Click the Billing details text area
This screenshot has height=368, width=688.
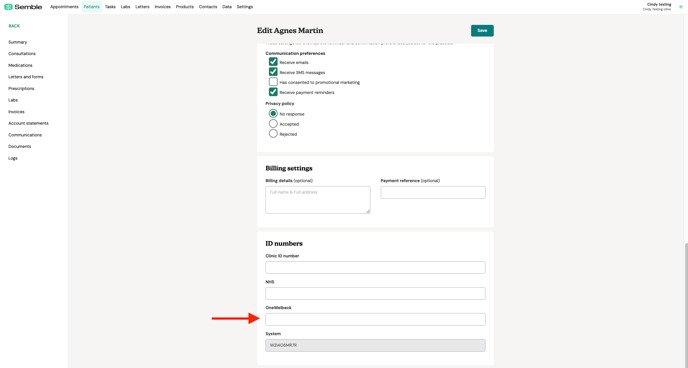tap(318, 200)
